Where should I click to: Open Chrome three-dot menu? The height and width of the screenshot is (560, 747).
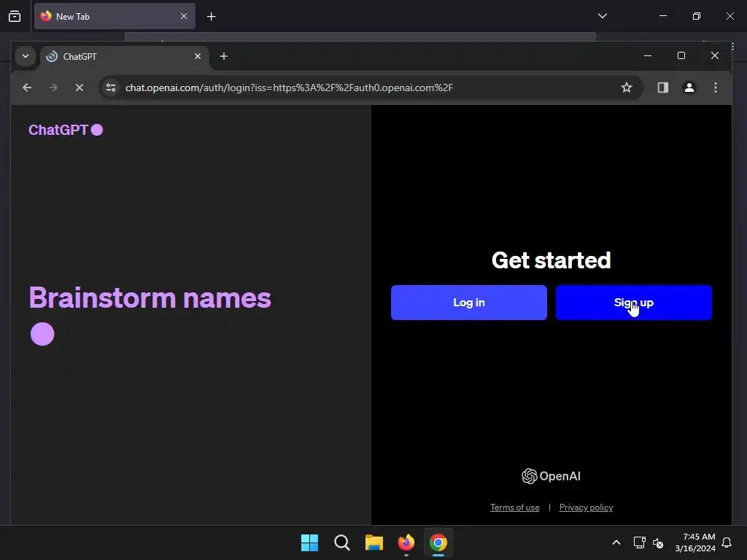[x=716, y=87]
